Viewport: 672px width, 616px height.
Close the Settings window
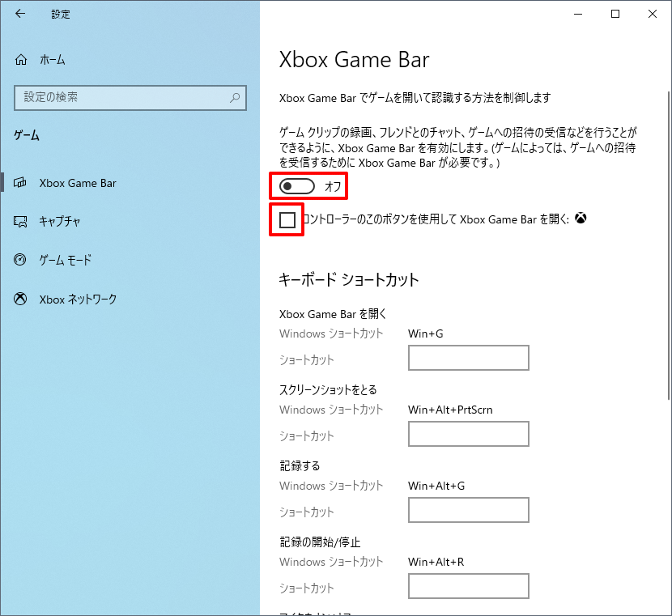(653, 14)
